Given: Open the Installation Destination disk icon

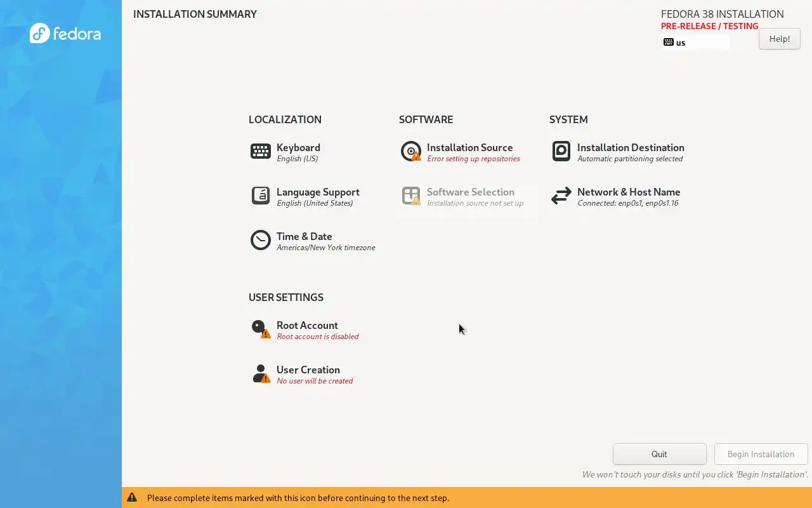Looking at the screenshot, I should click(561, 151).
